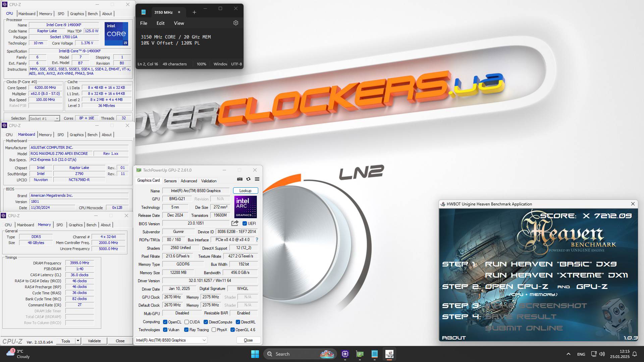Open Bench tab in top CPU-Z window
644x362 pixels.
point(93,14)
